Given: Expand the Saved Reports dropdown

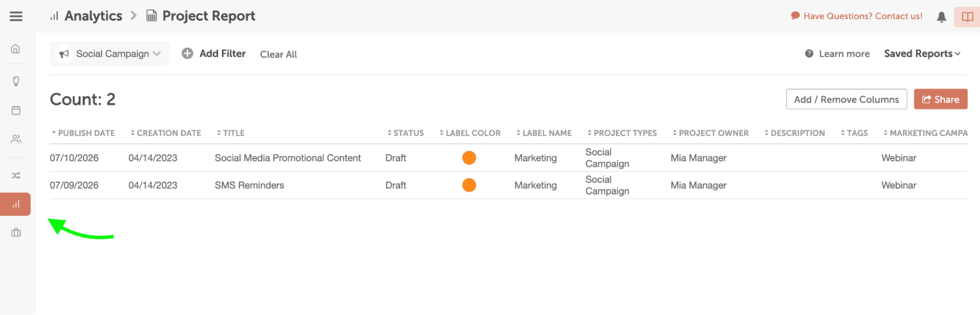Looking at the screenshot, I should (922, 53).
